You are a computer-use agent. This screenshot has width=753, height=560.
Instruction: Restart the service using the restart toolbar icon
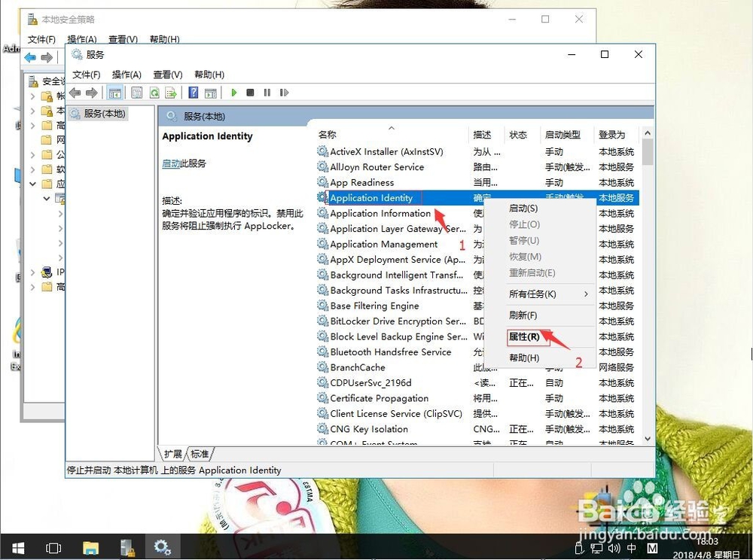(285, 92)
